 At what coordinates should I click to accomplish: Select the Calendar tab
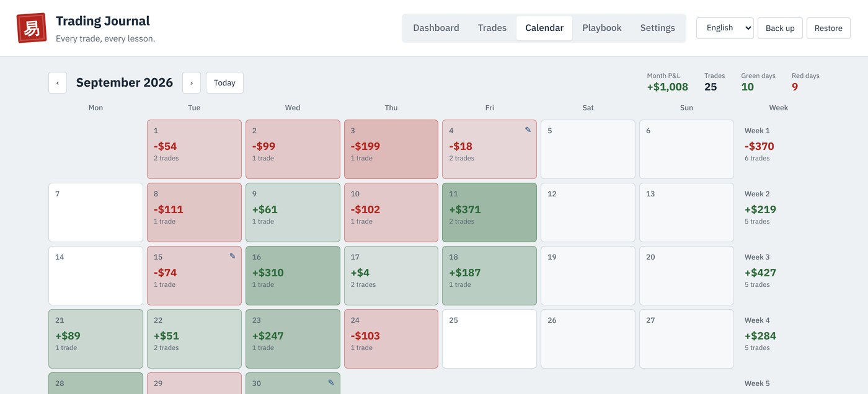tap(544, 28)
